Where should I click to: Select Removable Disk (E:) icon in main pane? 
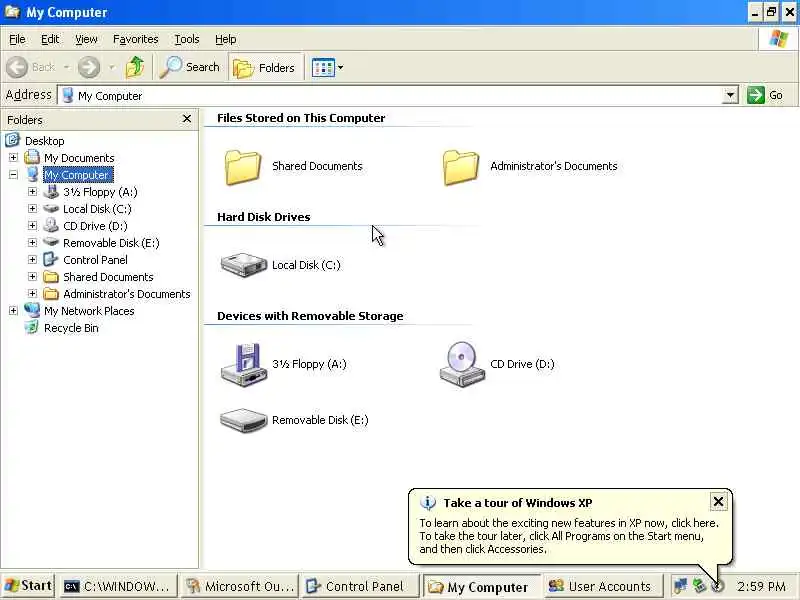(x=243, y=420)
